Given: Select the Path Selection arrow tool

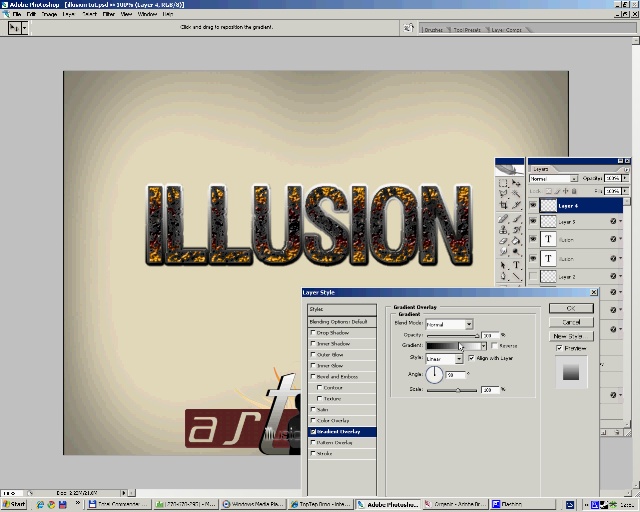Looking at the screenshot, I should coord(503,265).
